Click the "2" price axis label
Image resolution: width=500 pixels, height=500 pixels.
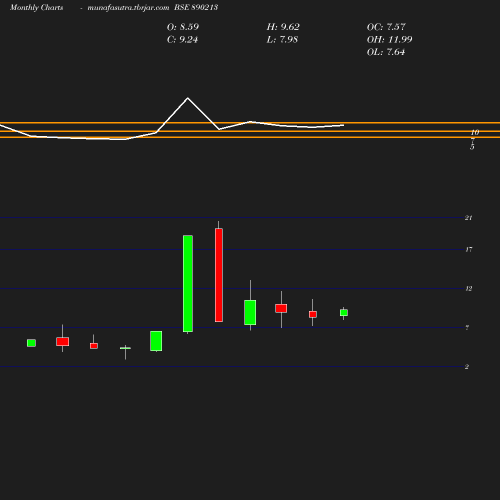pos(467,367)
